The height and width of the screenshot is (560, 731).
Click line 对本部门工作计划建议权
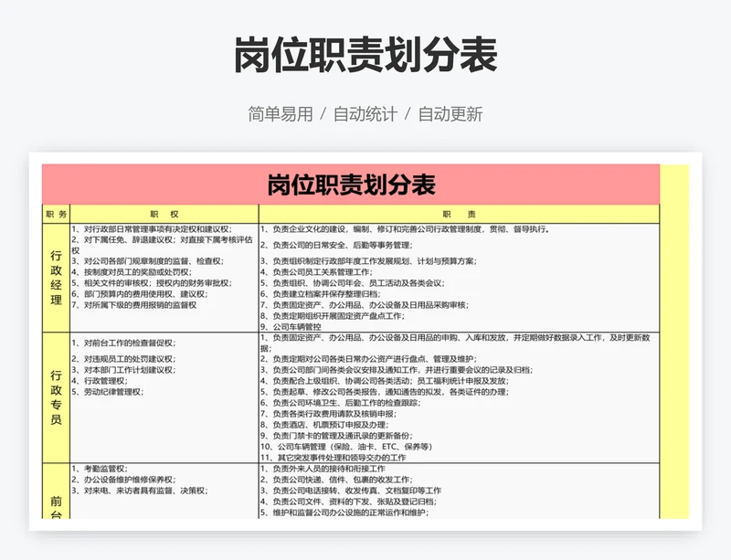124,370
